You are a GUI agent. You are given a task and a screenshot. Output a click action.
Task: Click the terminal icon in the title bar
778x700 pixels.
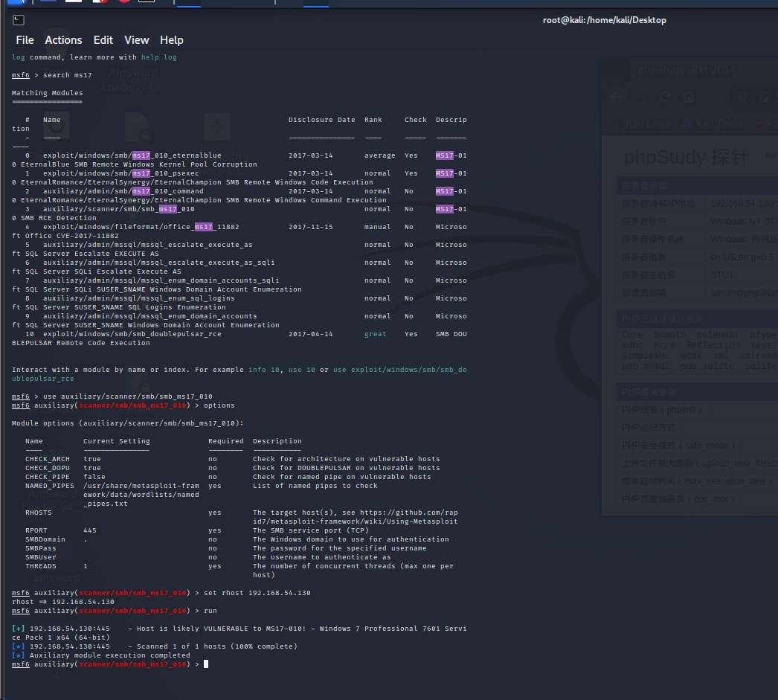[19, 20]
